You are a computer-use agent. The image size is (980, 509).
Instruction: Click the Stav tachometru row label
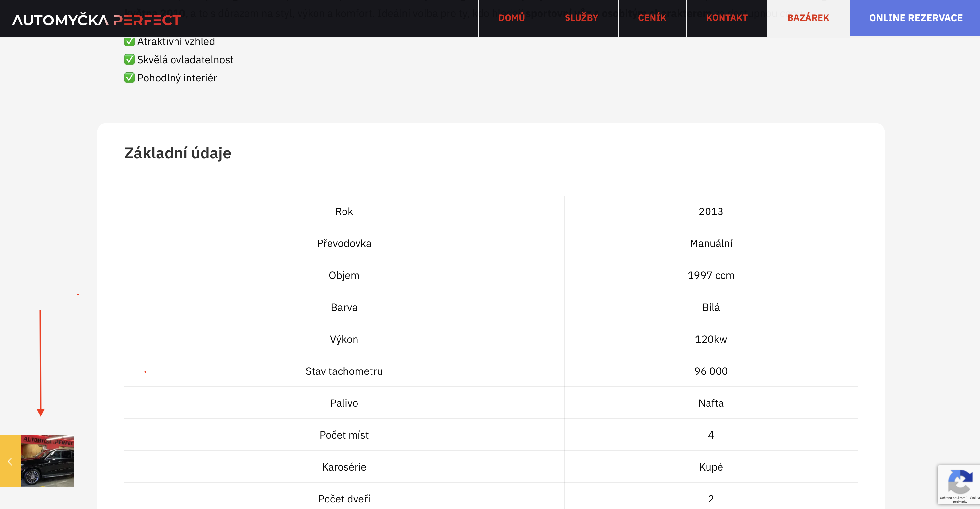point(344,371)
